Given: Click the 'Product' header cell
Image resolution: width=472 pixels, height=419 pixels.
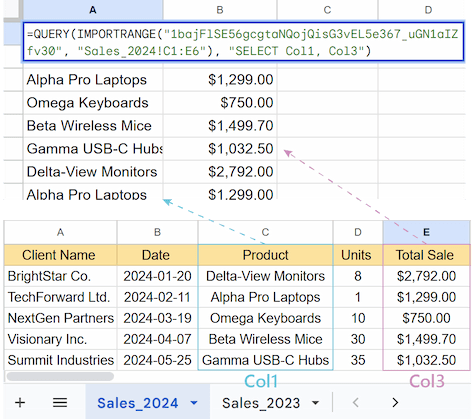Looking at the screenshot, I should [x=265, y=255].
